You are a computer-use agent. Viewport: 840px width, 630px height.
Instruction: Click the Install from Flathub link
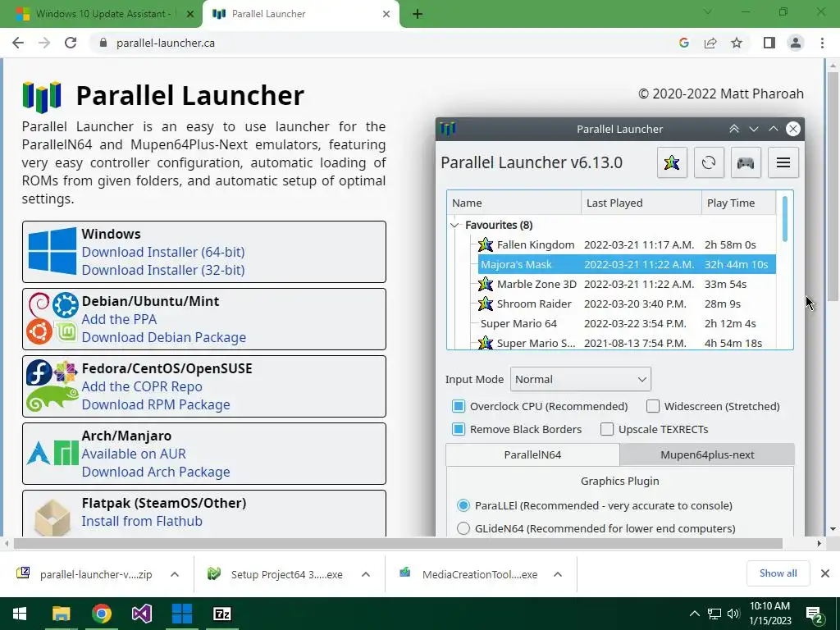tap(142, 521)
